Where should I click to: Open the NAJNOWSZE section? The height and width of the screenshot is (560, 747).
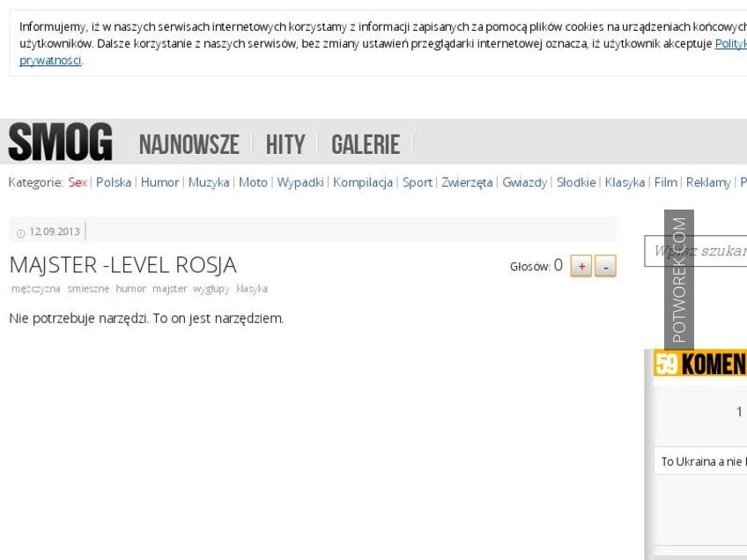[x=189, y=144]
